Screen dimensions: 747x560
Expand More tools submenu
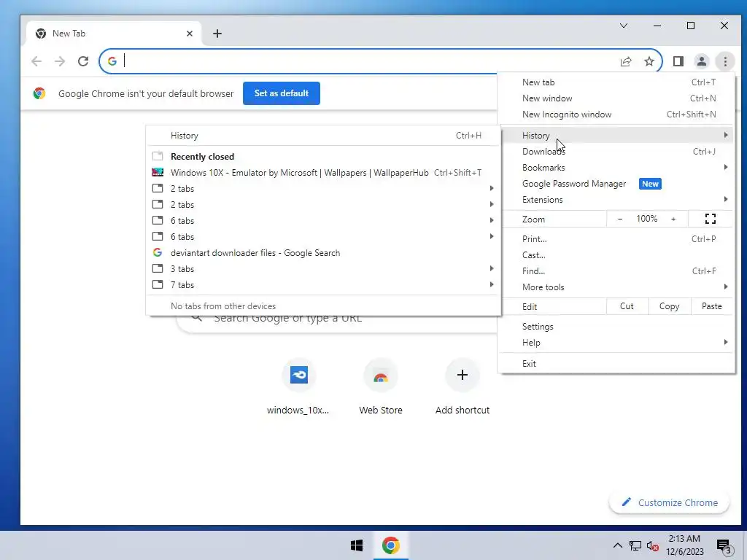pyautogui.click(x=616, y=287)
